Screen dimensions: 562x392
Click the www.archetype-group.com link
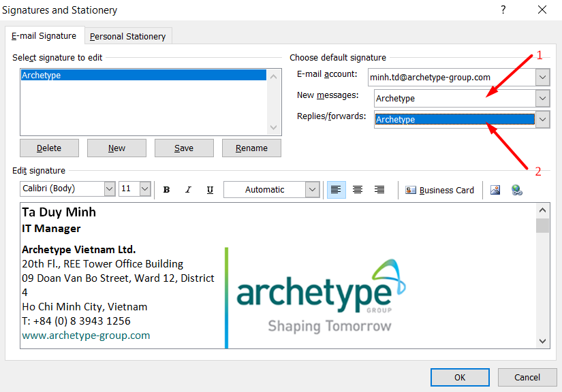point(86,336)
